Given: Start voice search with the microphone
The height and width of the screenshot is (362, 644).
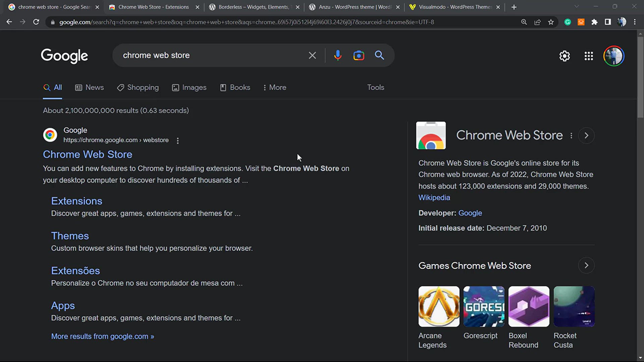Looking at the screenshot, I should coord(338,55).
